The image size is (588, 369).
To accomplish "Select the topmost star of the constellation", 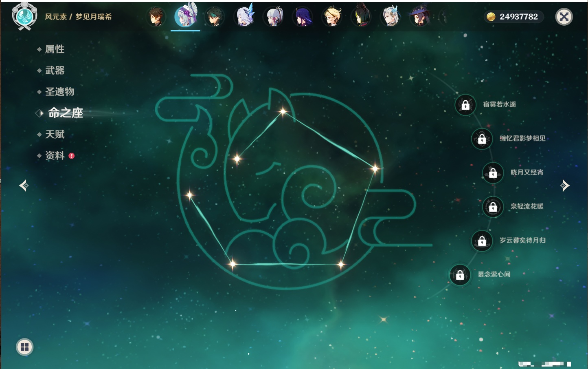I will [x=283, y=111].
